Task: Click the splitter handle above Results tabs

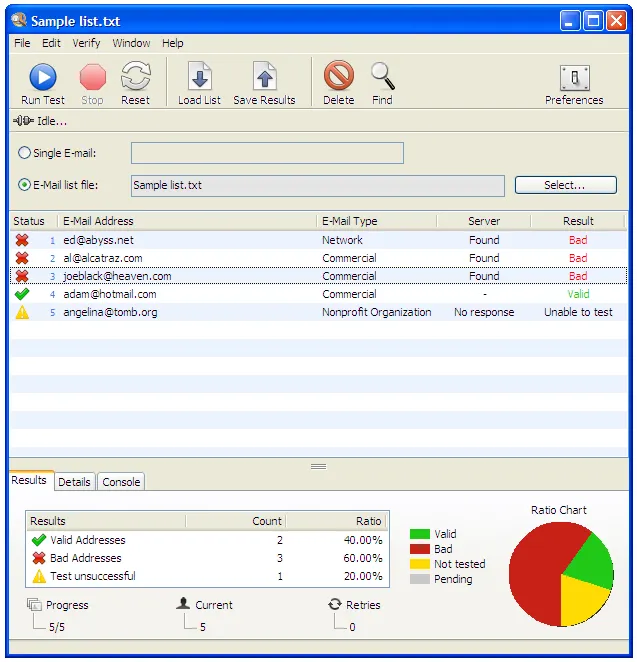Action: point(318,466)
